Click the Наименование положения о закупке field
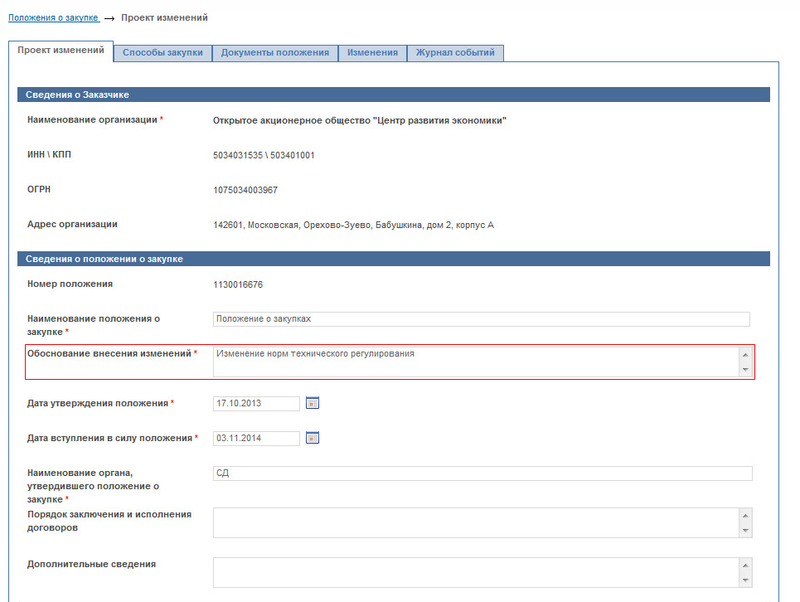The width and height of the screenshot is (800, 602). pyautogui.click(x=480, y=319)
